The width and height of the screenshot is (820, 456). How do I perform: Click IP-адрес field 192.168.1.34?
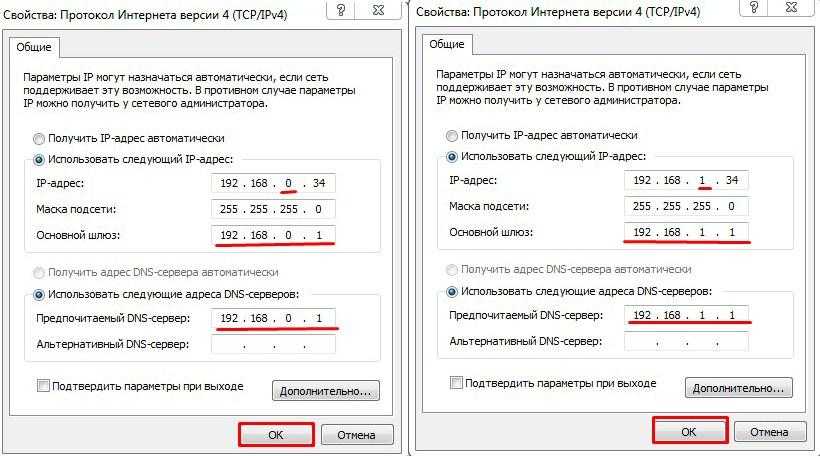[x=687, y=180]
